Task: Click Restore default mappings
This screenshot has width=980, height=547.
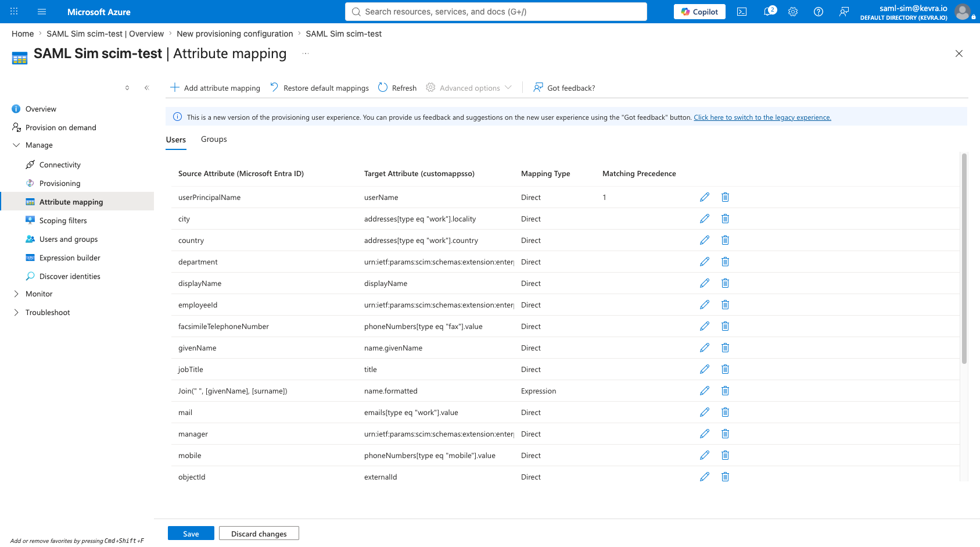Action: pos(320,88)
